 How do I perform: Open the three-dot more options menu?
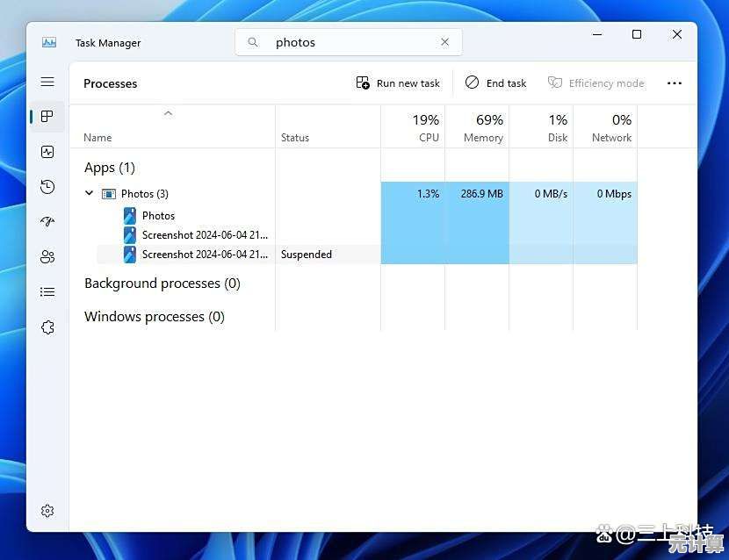click(x=674, y=83)
